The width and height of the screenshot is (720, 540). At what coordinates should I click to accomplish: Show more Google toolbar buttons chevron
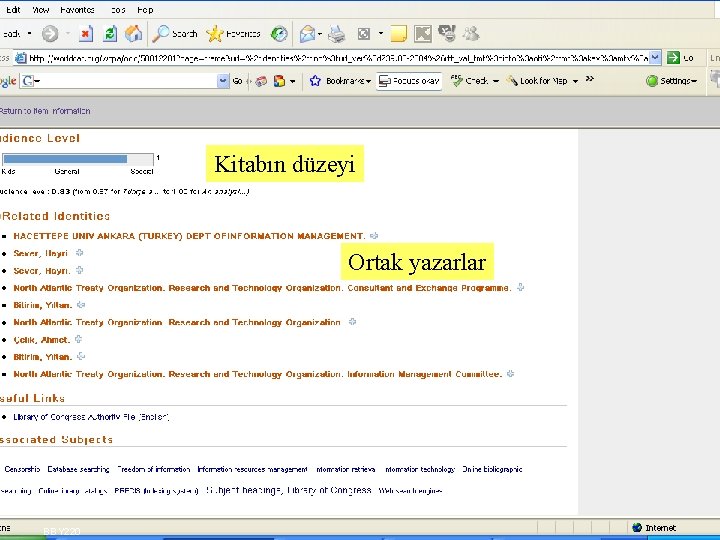point(590,79)
